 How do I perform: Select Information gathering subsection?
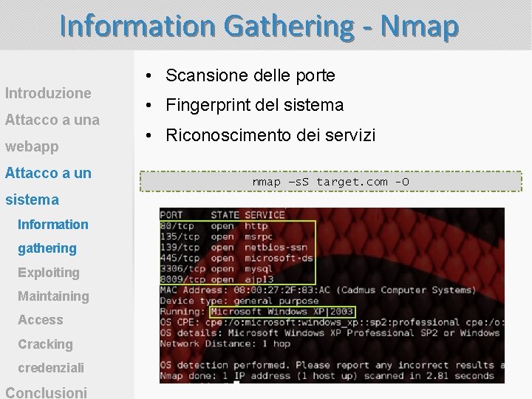(x=53, y=236)
